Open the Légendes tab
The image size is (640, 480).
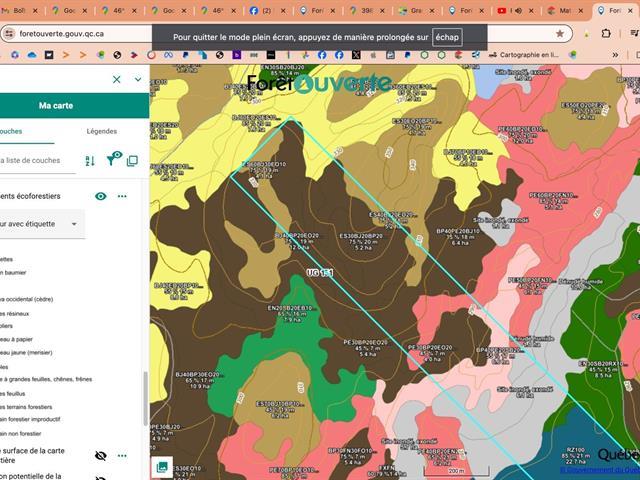point(102,131)
